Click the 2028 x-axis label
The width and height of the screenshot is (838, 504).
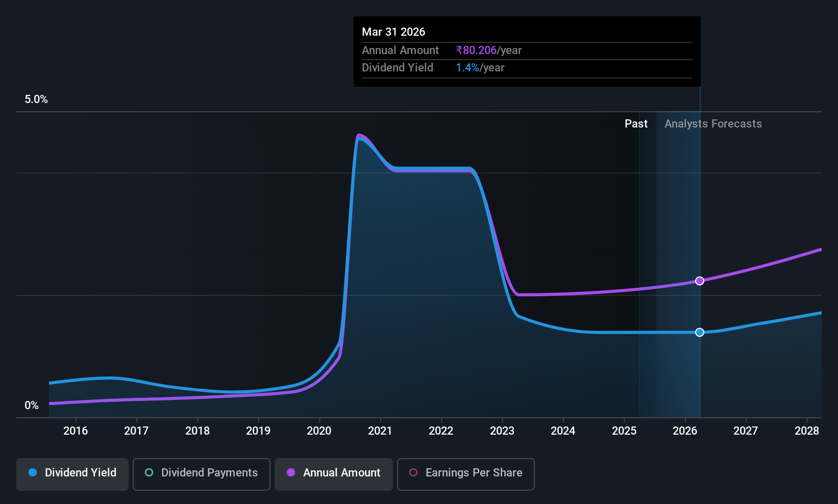tap(807, 431)
